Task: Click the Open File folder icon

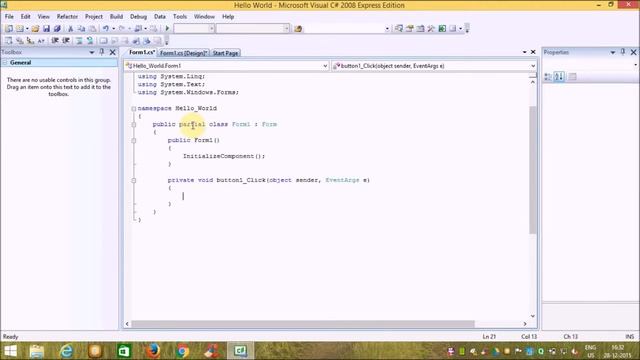Action: pyautogui.click(x=36, y=29)
